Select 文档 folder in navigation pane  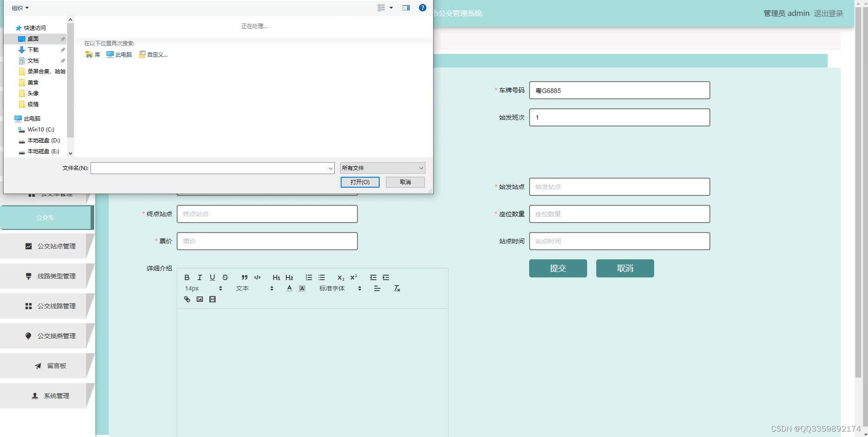[x=33, y=61]
